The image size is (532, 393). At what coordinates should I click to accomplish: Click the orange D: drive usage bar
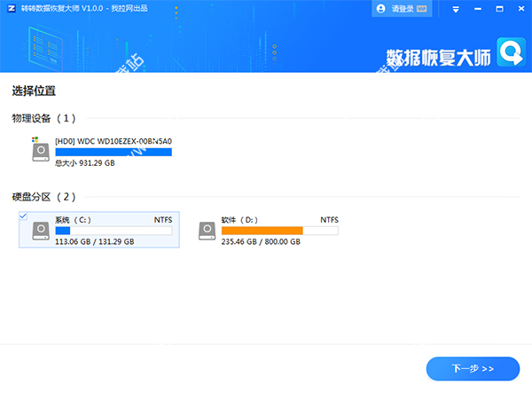click(280, 231)
